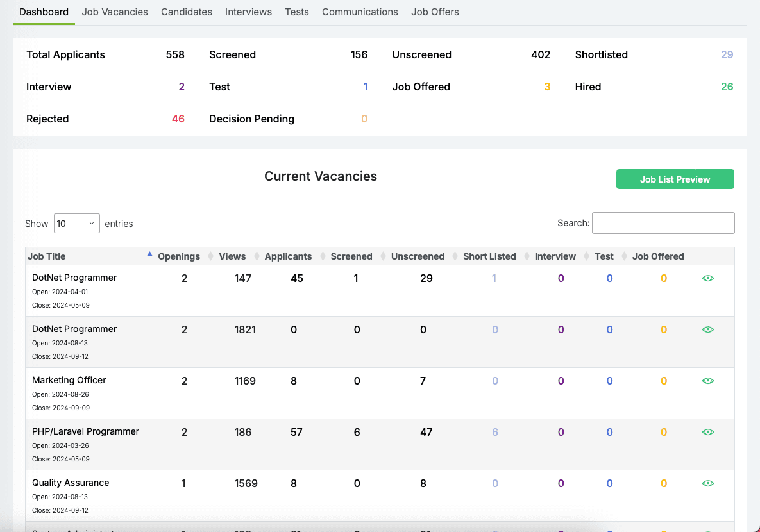Sort vacancies by Unscreened column
Screen dimensions: 760x532
(418, 256)
